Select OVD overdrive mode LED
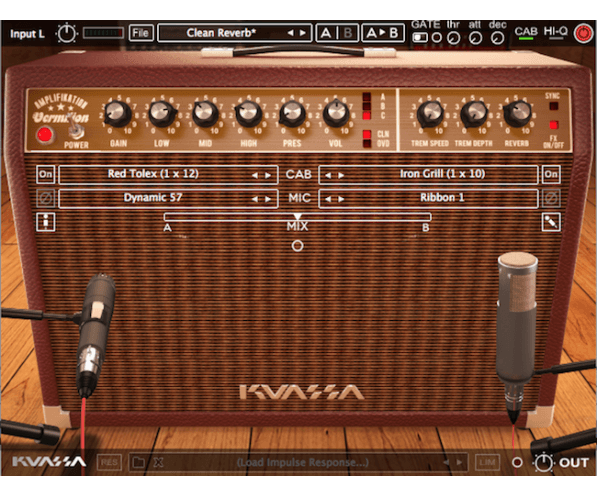The height and width of the screenshot is (497, 597). tap(367, 144)
